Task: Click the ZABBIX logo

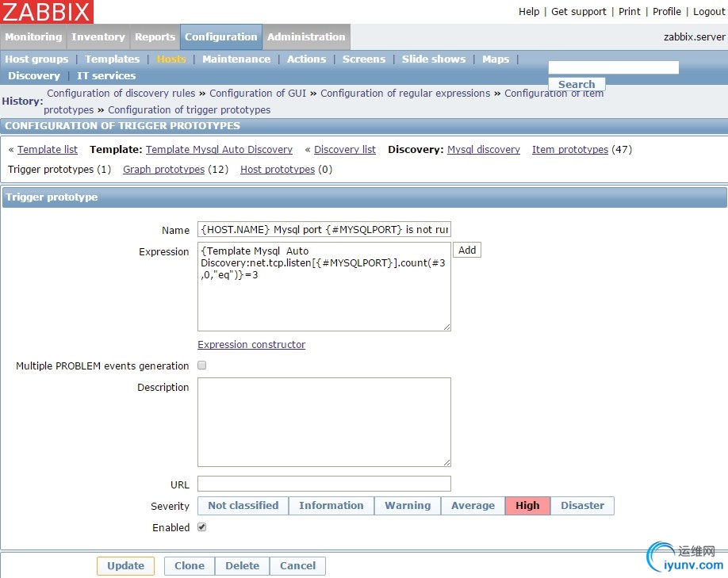Action: pos(47,12)
